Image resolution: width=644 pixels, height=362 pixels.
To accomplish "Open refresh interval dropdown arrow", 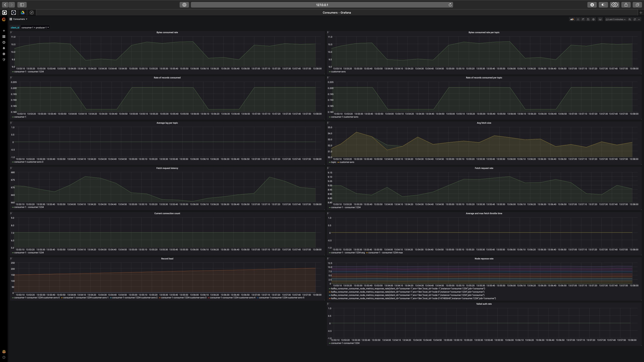I will (x=639, y=19).
